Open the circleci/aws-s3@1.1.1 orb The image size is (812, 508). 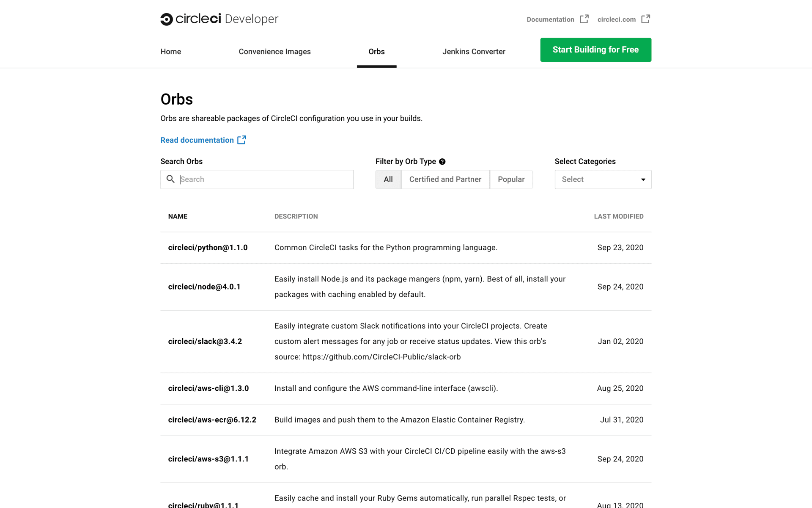coord(208,459)
